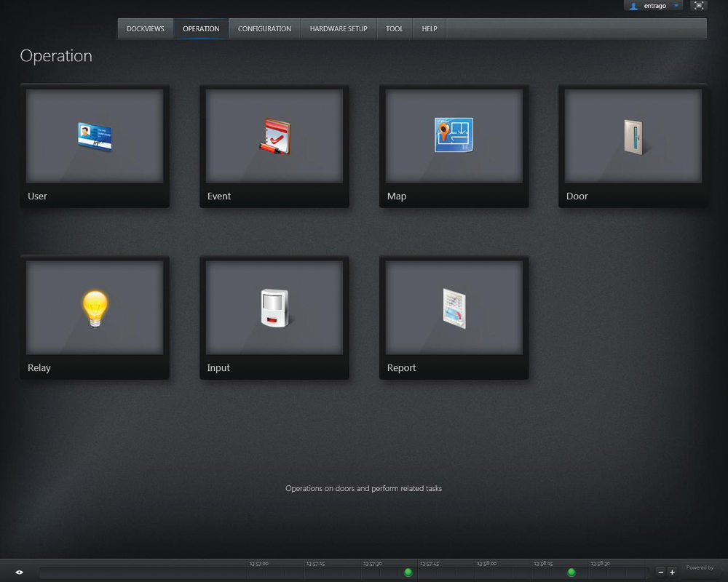The image size is (728, 582).
Task: Select the green event marker near 13:58:15
Action: coord(571,573)
